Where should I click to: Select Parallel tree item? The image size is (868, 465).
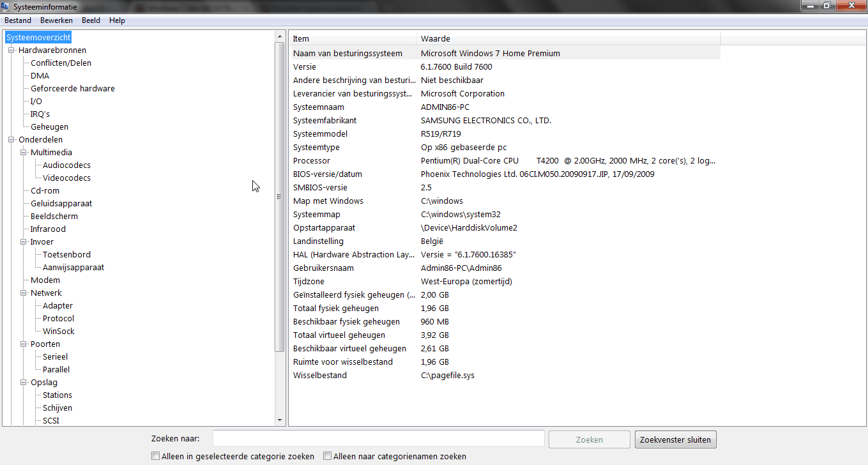tap(56, 370)
